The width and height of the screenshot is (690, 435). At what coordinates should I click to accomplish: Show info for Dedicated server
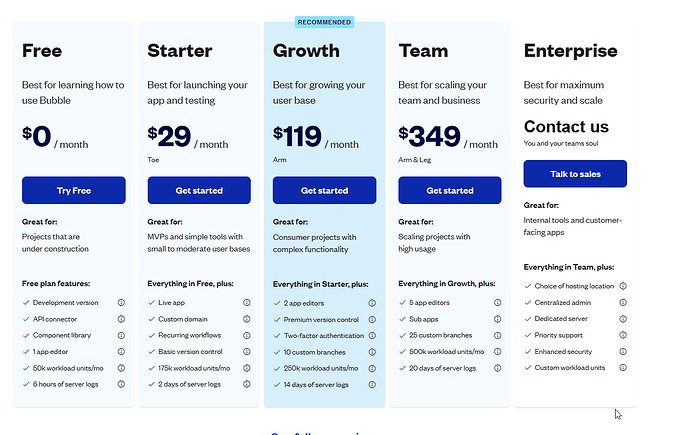[623, 319]
